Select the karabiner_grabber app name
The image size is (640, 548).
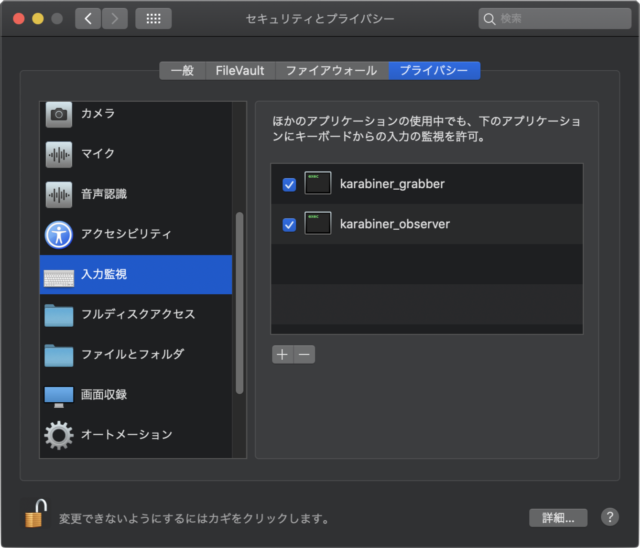392,184
